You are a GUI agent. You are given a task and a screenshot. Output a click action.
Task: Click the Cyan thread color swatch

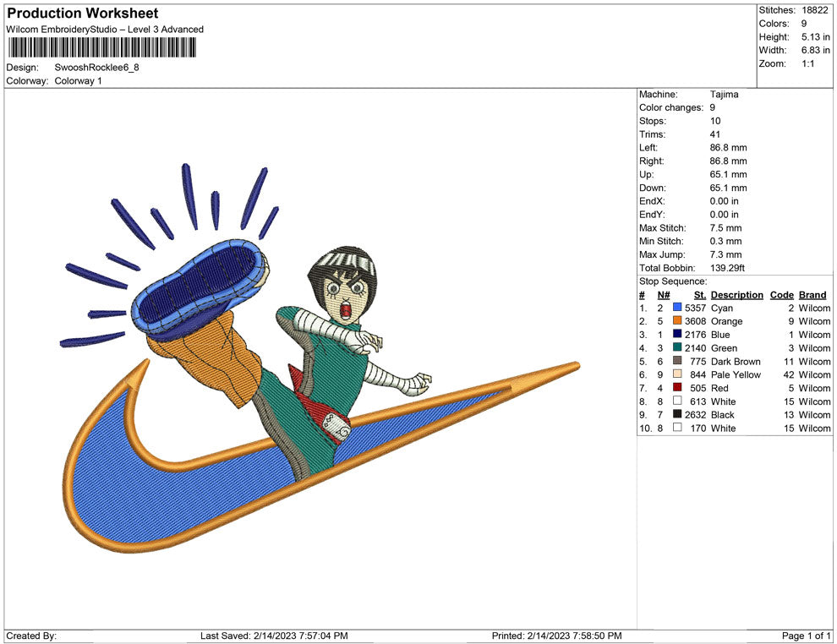click(x=677, y=308)
